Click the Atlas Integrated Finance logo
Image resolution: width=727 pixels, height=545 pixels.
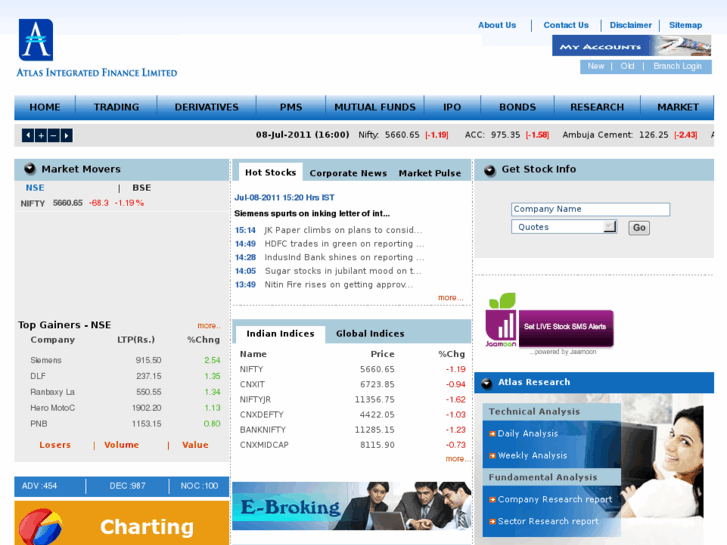pyautogui.click(x=97, y=48)
